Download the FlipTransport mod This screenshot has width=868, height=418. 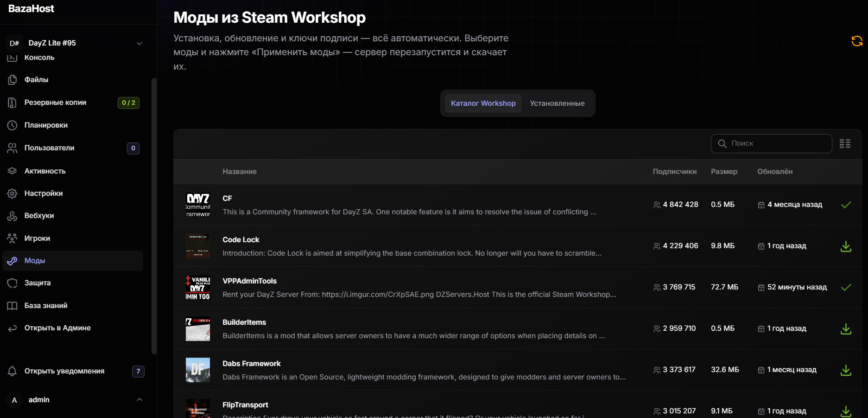(846, 412)
